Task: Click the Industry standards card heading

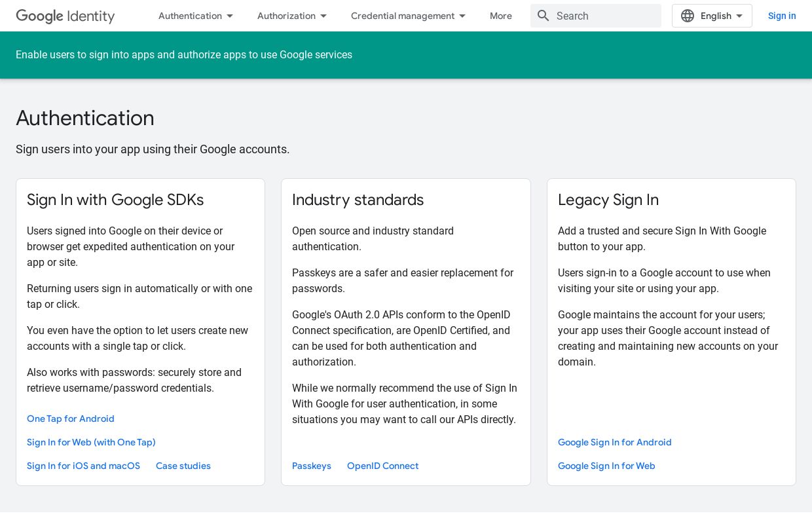Action: (358, 200)
